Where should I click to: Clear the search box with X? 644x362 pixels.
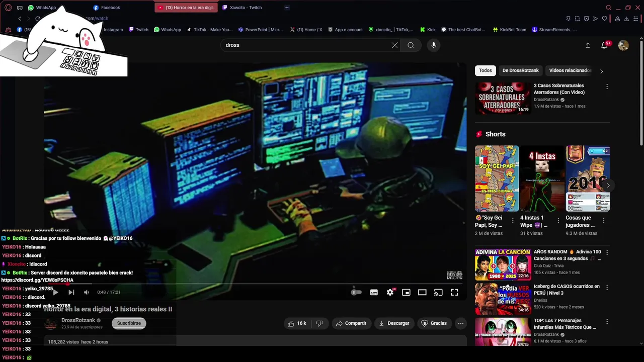click(394, 45)
